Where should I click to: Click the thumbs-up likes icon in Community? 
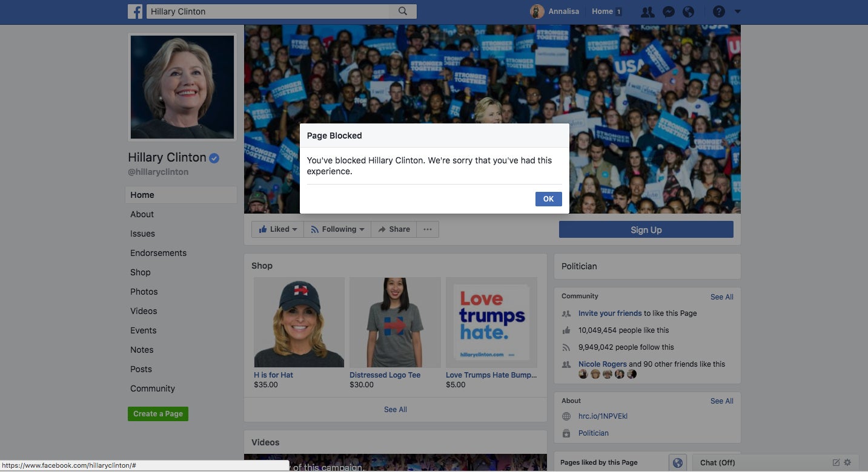tap(566, 330)
